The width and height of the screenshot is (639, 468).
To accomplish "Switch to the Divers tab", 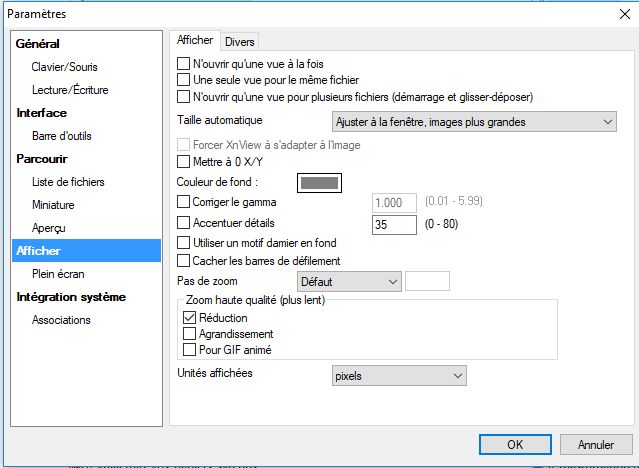I will (x=240, y=41).
